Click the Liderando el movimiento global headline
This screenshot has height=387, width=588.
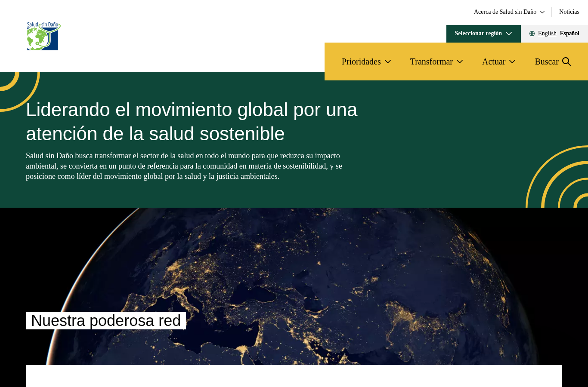[x=192, y=122]
